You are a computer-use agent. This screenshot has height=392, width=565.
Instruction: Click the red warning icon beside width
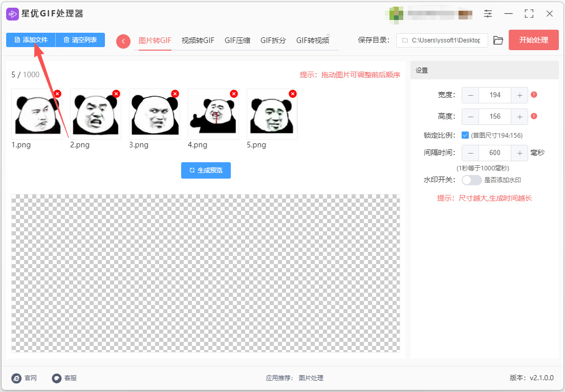tap(534, 95)
